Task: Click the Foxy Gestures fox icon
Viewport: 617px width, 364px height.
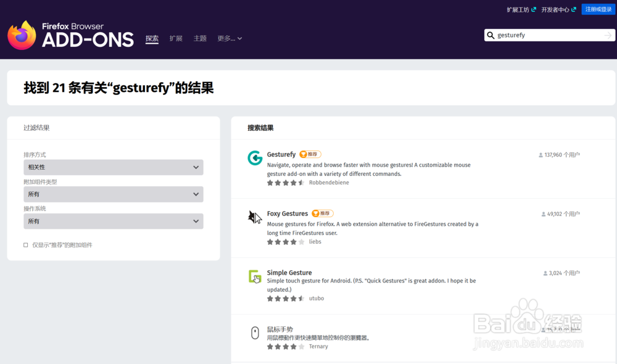Action: click(255, 217)
